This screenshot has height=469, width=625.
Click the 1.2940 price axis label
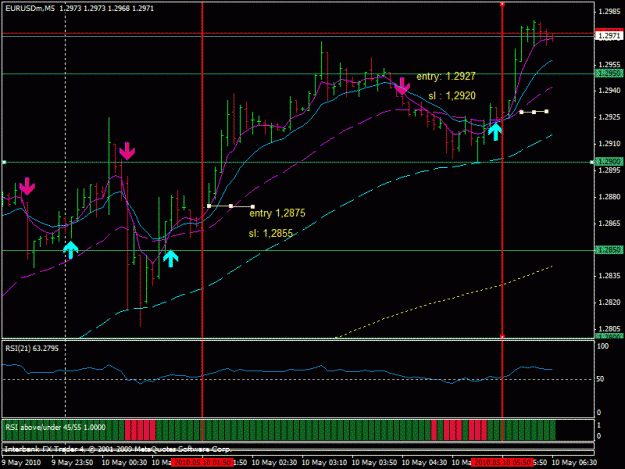[609, 91]
